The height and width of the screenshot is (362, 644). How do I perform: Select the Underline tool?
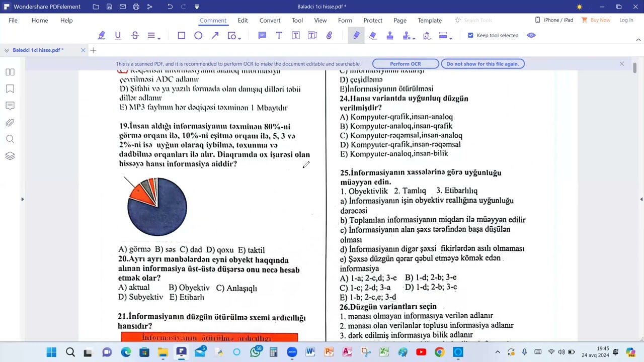click(118, 35)
